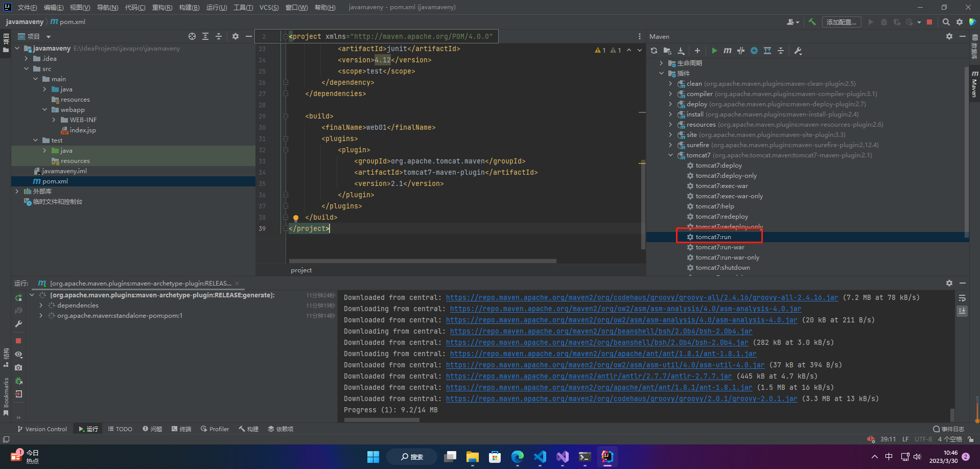The image size is (980, 469).
Task: Click the build project hammer icon
Action: pyautogui.click(x=812, y=22)
